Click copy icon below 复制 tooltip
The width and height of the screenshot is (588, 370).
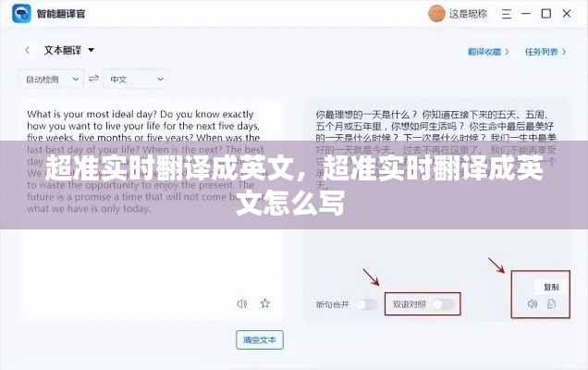pyautogui.click(x=551, y=304)
